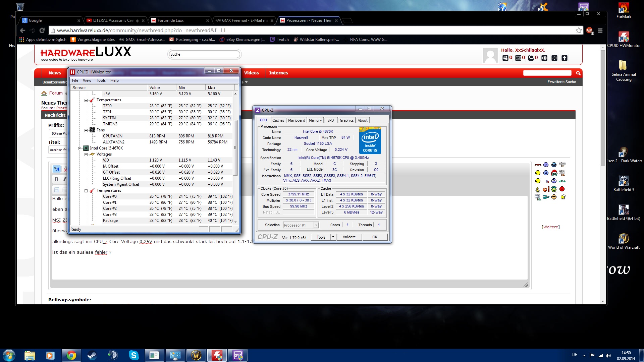Collapse the Voltages node under Intel Core i5
The image size is (644, 362).
[x=86, y=154]
